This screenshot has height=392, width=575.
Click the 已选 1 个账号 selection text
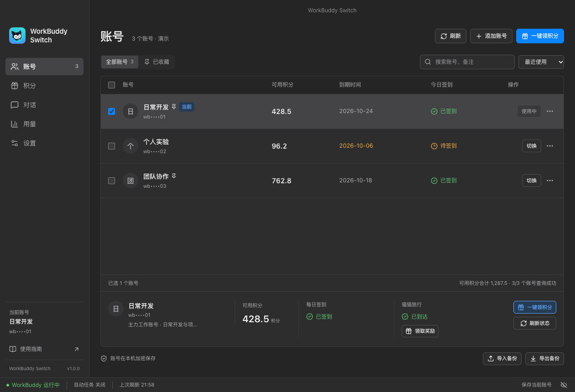123,283
